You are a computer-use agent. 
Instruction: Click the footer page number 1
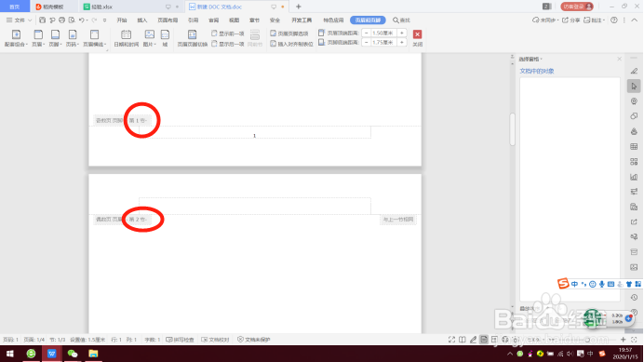[255, 136]
